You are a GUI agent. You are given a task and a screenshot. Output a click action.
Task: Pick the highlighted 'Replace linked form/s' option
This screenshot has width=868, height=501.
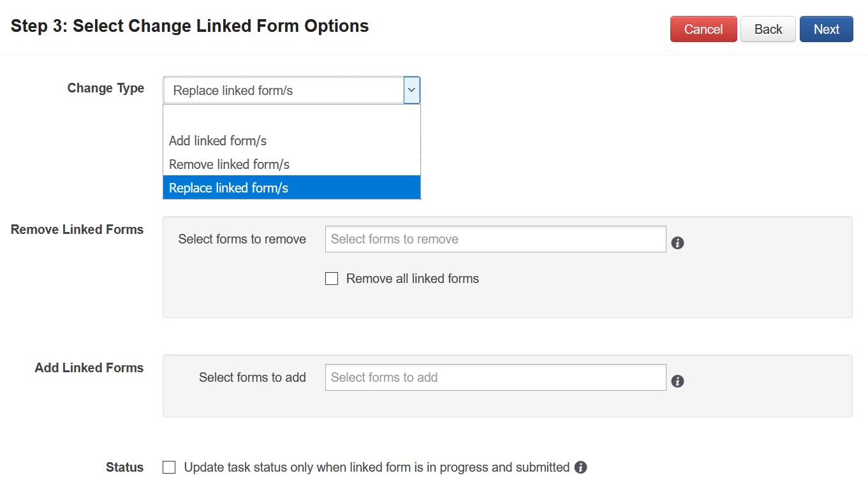[229, 188]
